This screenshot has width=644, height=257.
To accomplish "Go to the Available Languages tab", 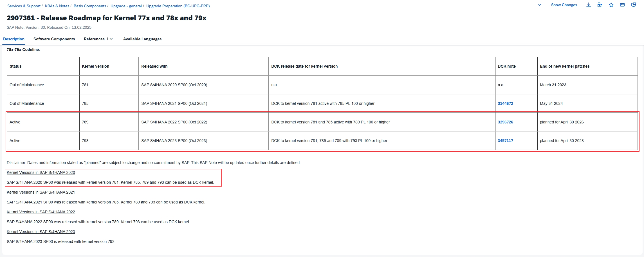I will 142,39.
